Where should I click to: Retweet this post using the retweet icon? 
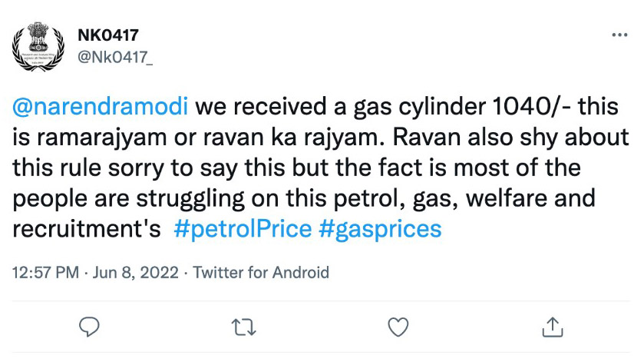coord(244,327)
